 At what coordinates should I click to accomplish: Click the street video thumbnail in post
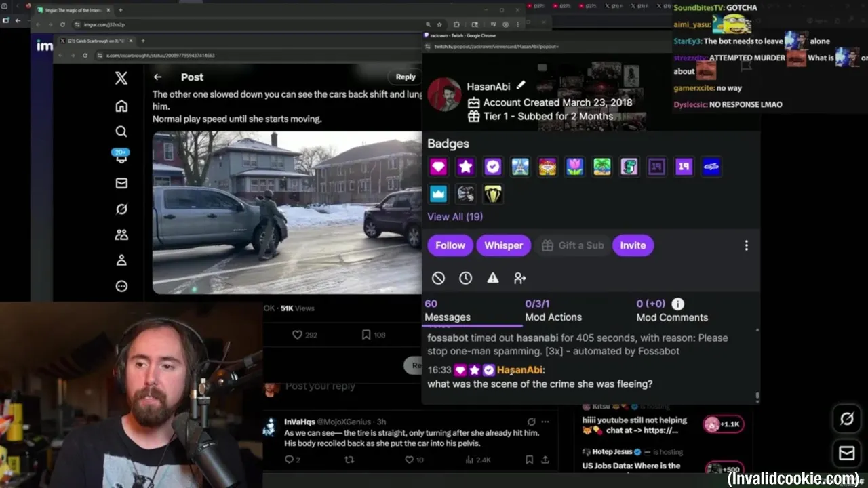click(287, 213)
